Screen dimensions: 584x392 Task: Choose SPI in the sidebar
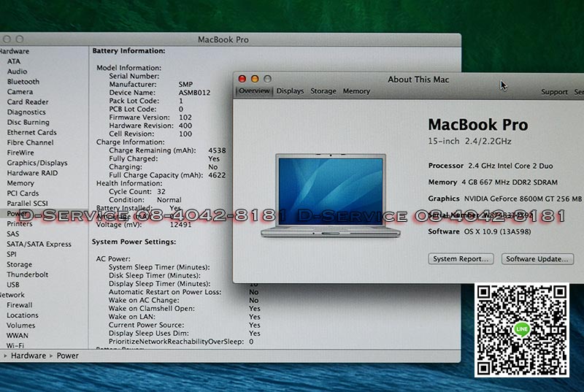12,254
